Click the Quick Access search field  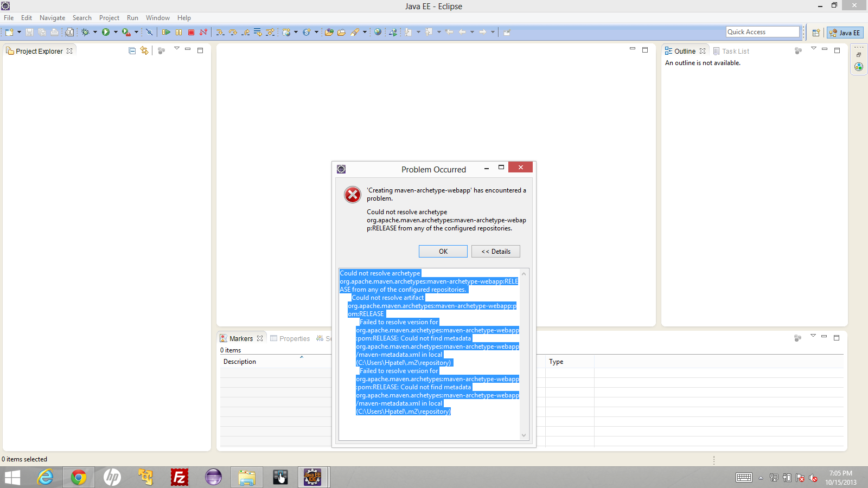click(x=762, y=32)
